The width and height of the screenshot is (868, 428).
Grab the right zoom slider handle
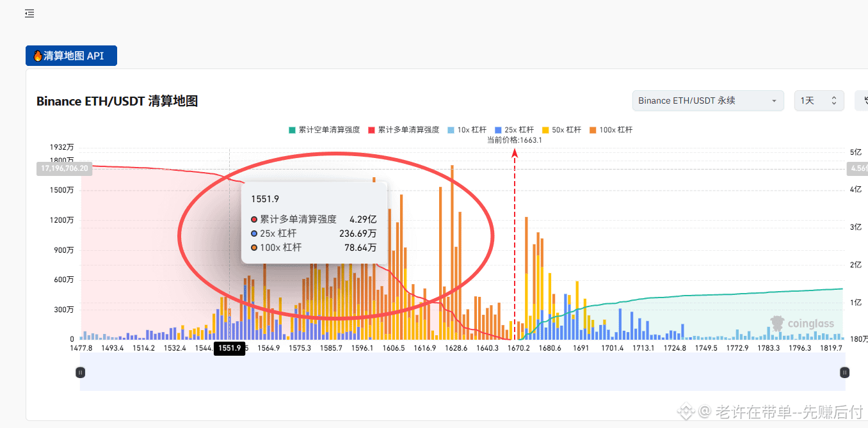[845, 372]
